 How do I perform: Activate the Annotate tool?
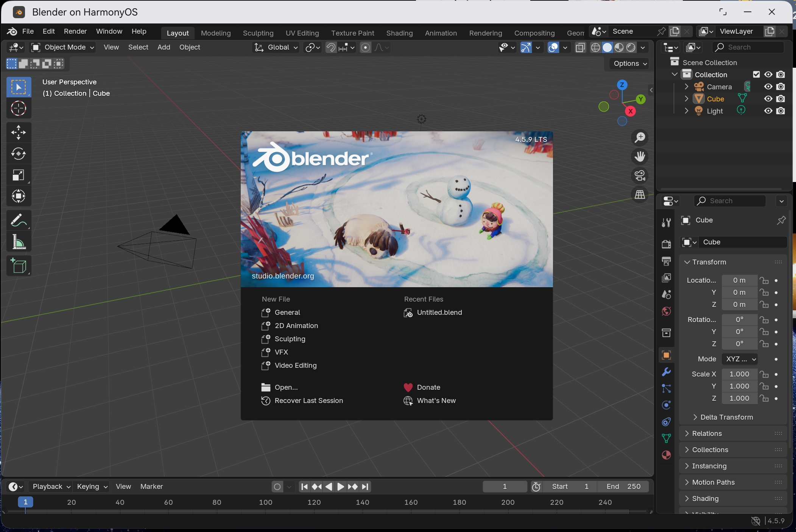coord(19,220)
